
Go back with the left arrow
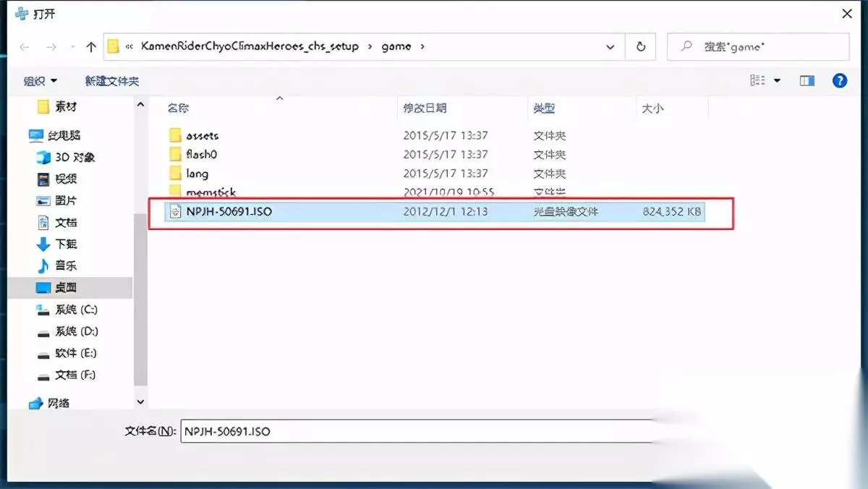tap(25, 46)
